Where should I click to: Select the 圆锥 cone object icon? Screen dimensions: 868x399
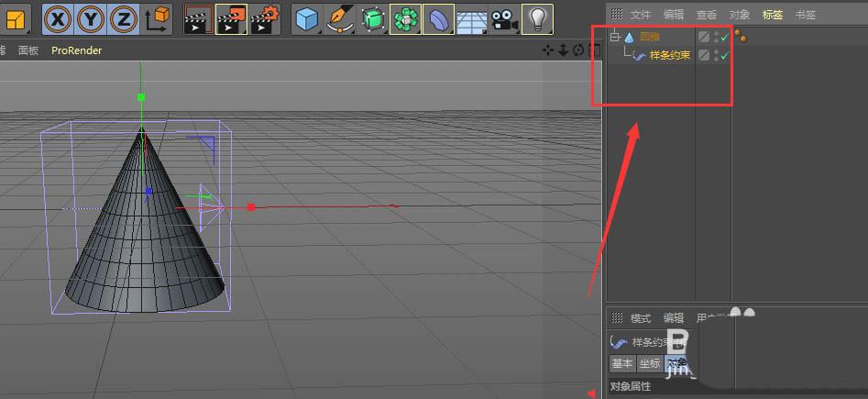pyautogui.click(x=630, y=37)
